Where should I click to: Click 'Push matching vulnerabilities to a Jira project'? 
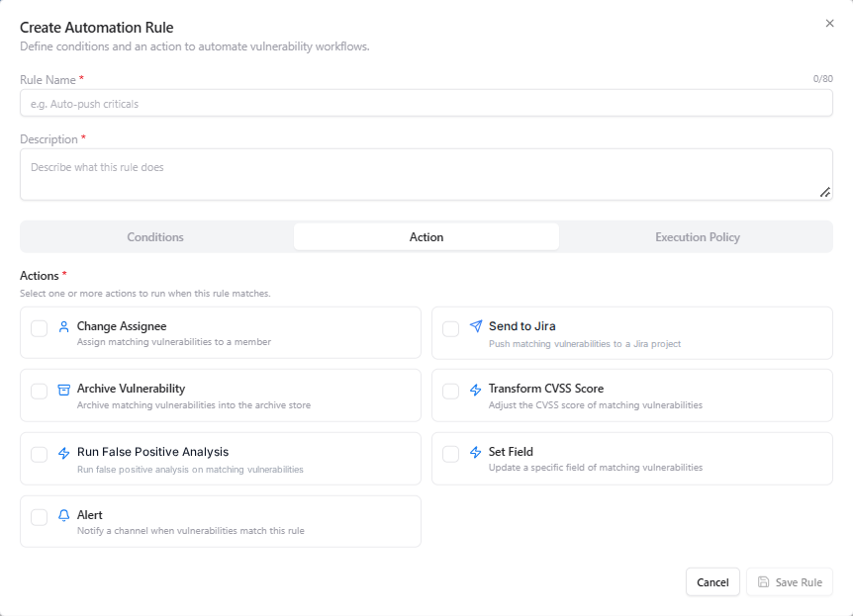tap(585, 344)
